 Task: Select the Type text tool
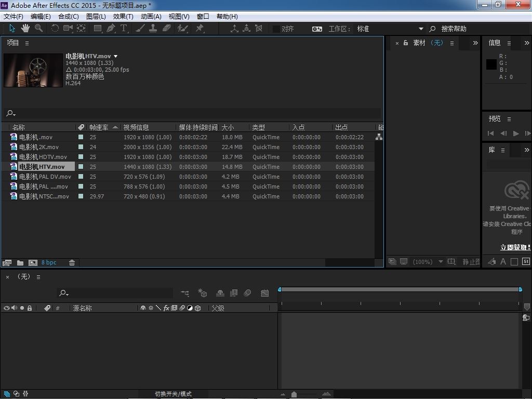coord(124,29)
